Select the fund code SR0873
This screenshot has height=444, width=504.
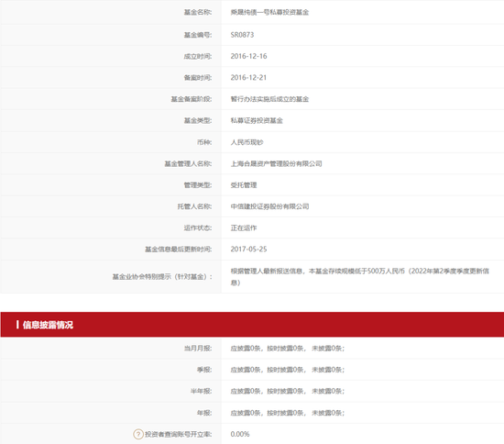click(242, 35)
